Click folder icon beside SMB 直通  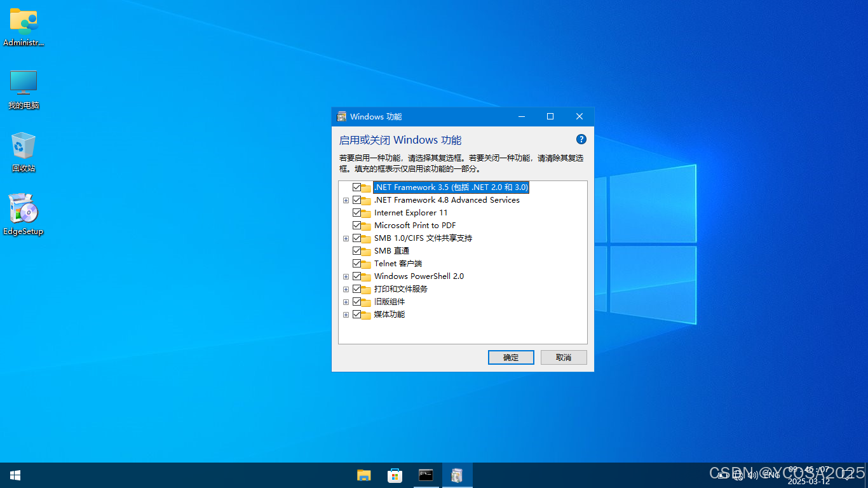point(367,251)
